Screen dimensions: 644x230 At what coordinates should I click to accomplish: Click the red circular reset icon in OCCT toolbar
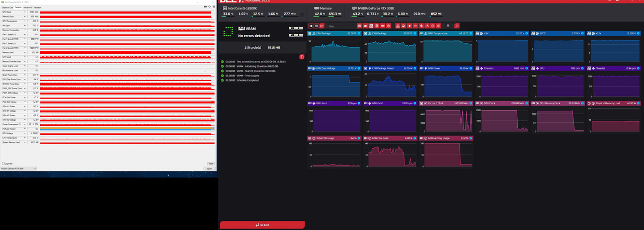(x=457, y=26)
